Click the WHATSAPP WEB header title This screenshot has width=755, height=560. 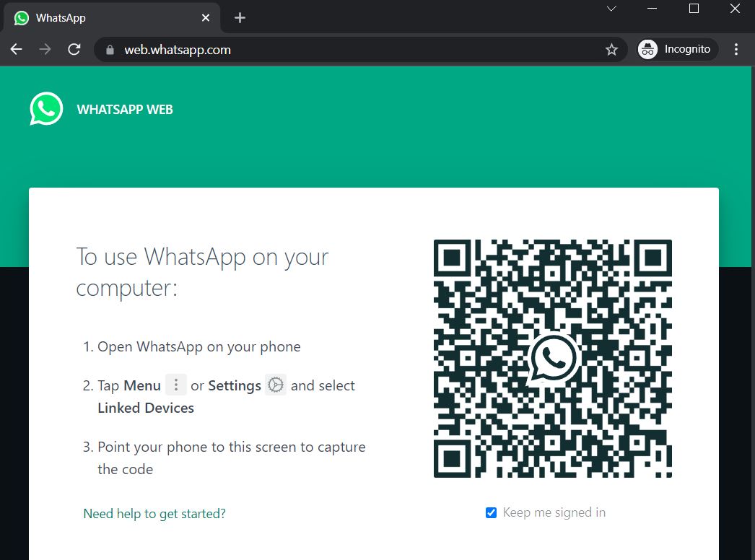(125, 110)
